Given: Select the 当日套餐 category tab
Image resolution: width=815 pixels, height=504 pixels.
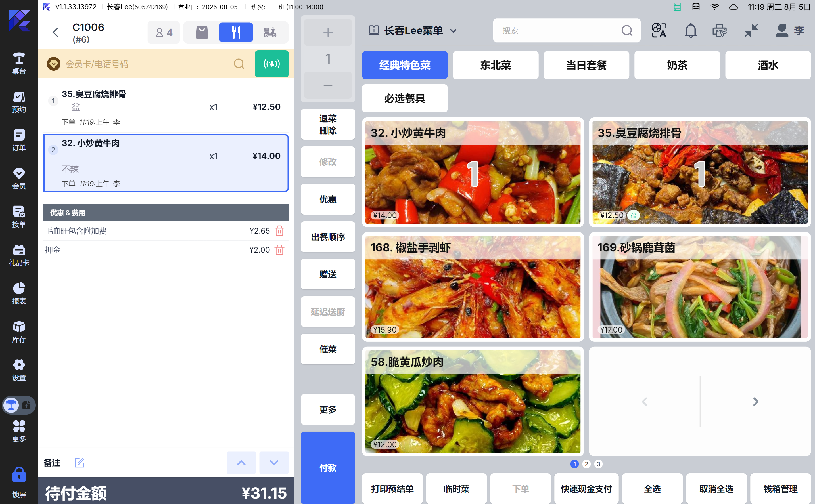Looking at the screenshot, I should [586, 65].
